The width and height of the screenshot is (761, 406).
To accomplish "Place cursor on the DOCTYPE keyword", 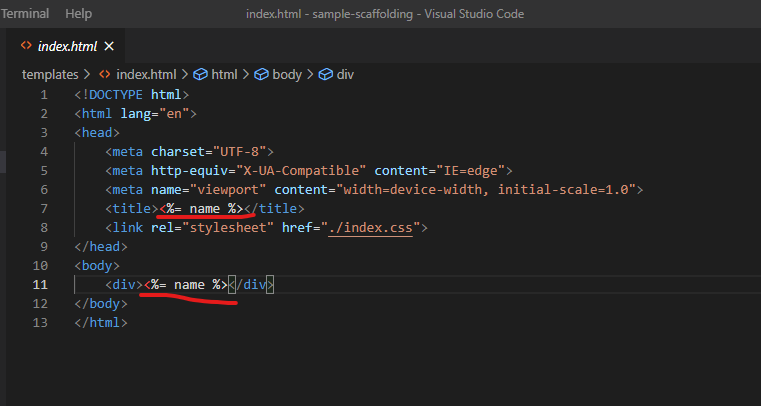I will tap(116, 95).
